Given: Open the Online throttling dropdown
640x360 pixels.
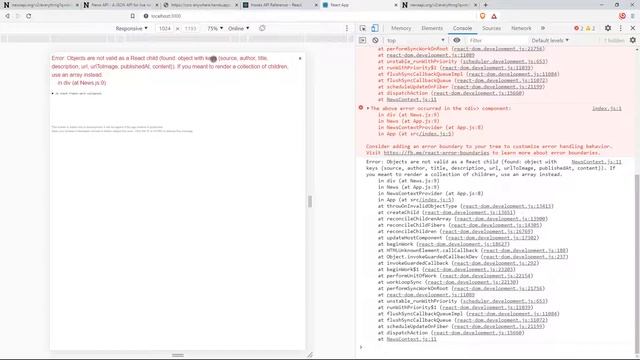Looking at the screenshot, I should 238,29.
